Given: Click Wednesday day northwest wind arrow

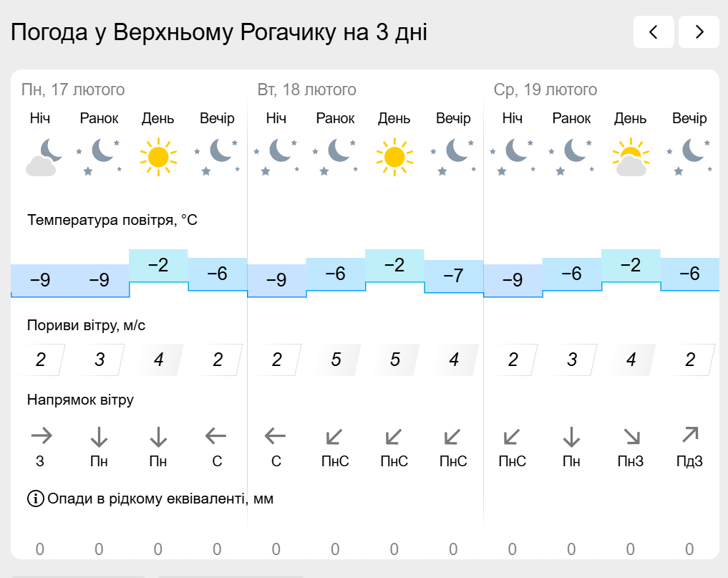Looking at the screenshot, I should [x=631, y=437].
